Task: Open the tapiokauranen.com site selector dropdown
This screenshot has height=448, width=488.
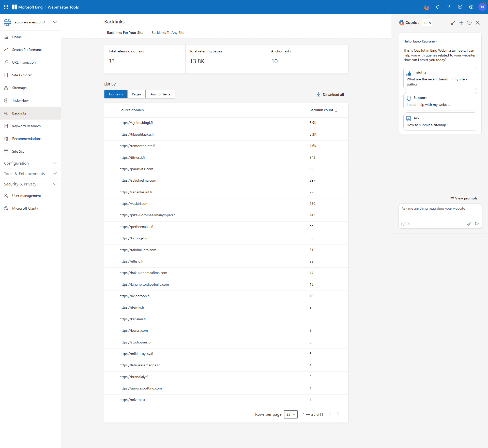Action: click(30, 22)
